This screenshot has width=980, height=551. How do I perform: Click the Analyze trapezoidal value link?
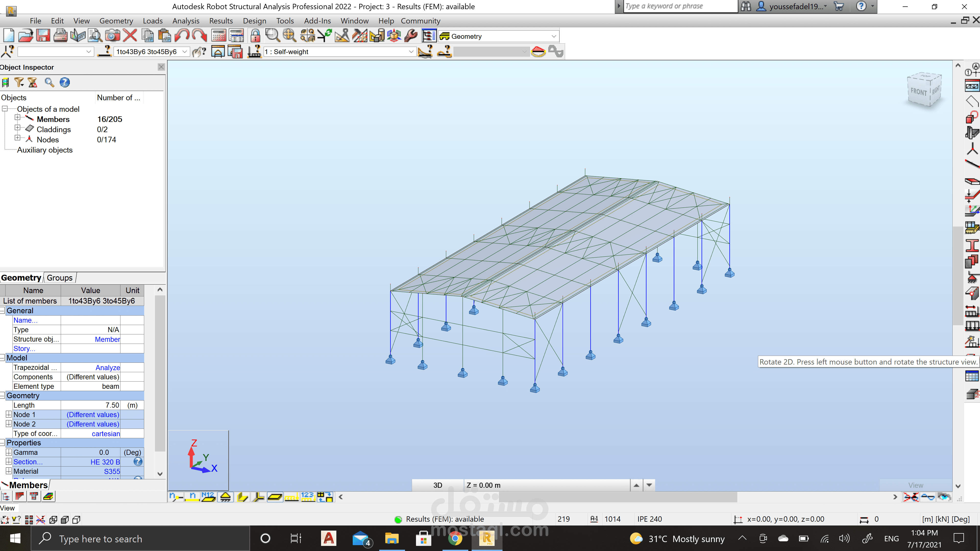tap(108, 368)
